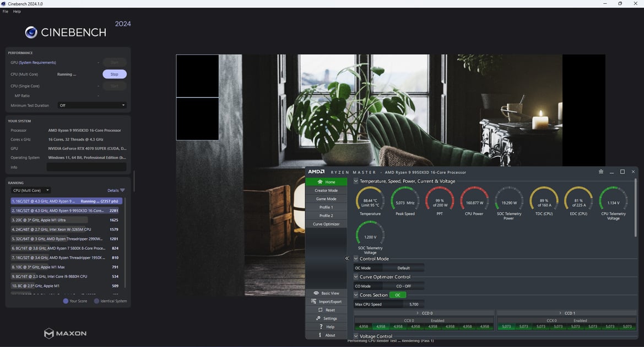
Task: Select the Apple M1 Max ranking row
Action: pos(67,267)
